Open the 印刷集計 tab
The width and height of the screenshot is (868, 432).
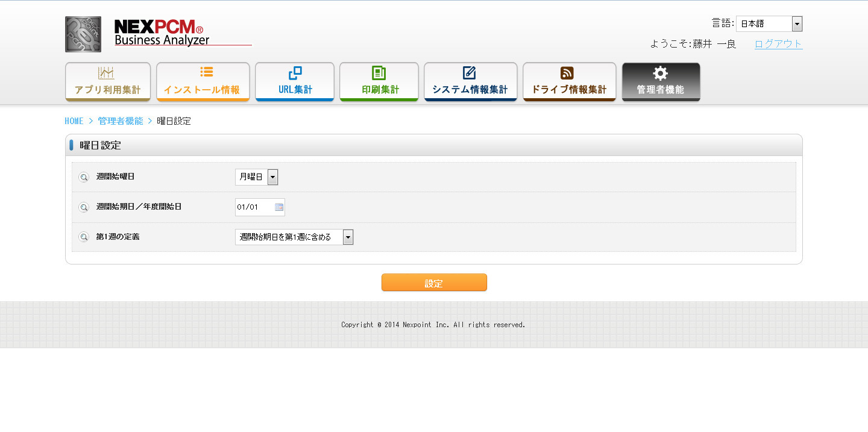click(379, 82)
